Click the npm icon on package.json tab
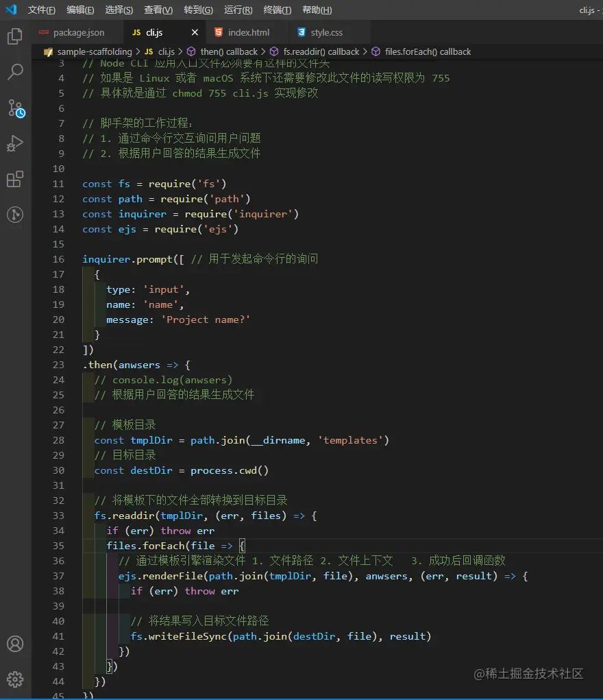The height and width of the screenshot is (700, 603). click(44, 32)
